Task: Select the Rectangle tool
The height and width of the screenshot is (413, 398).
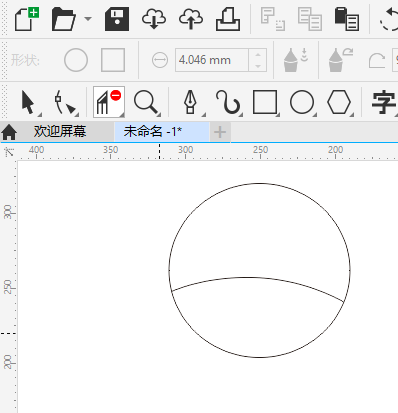Action: 265,102
